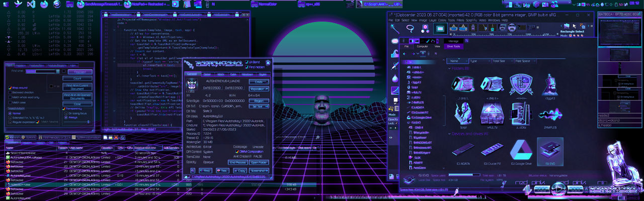
Task: Select Regular expression search mode
Action: click(x=10, y=122)
